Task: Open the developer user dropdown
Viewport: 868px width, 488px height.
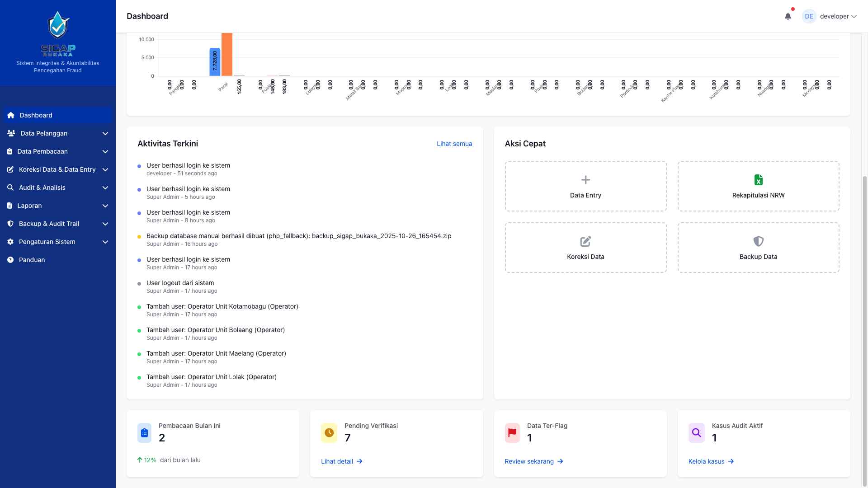Action: pyautogui.click(x=837, y=16)
